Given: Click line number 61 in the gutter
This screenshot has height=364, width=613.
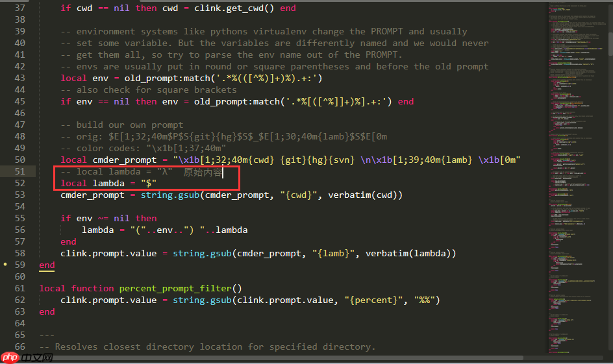Looking at the screenshot, I should [x=20, y=288].
